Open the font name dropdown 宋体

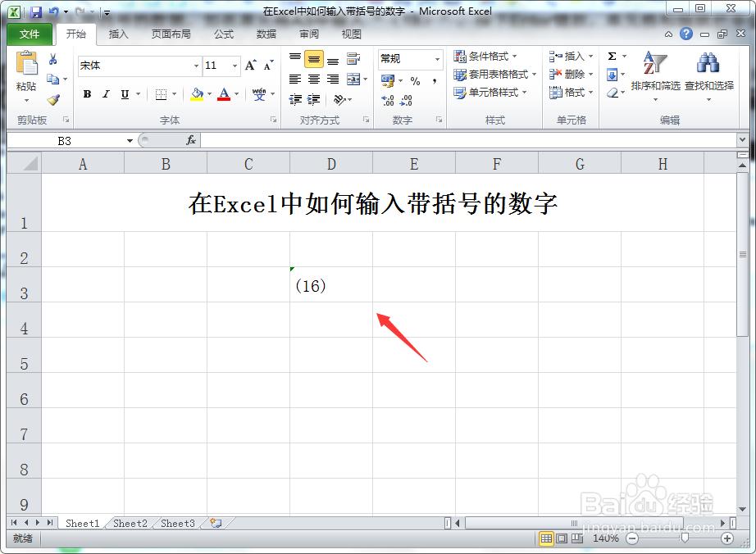196,66
